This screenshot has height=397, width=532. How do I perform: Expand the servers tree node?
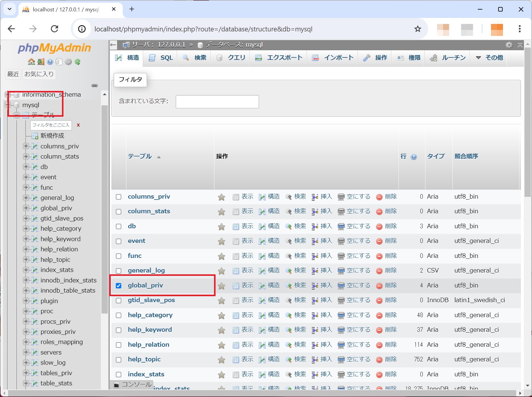click(x=26, y=352)
